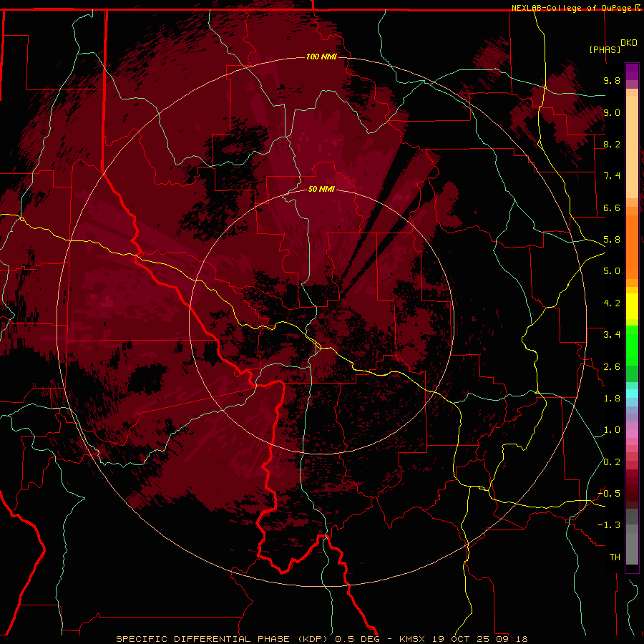This screenshot has height=644, width=644.
Task: Click the 0.5 DEG tilt text in the caption
Action: pos(358,639)
